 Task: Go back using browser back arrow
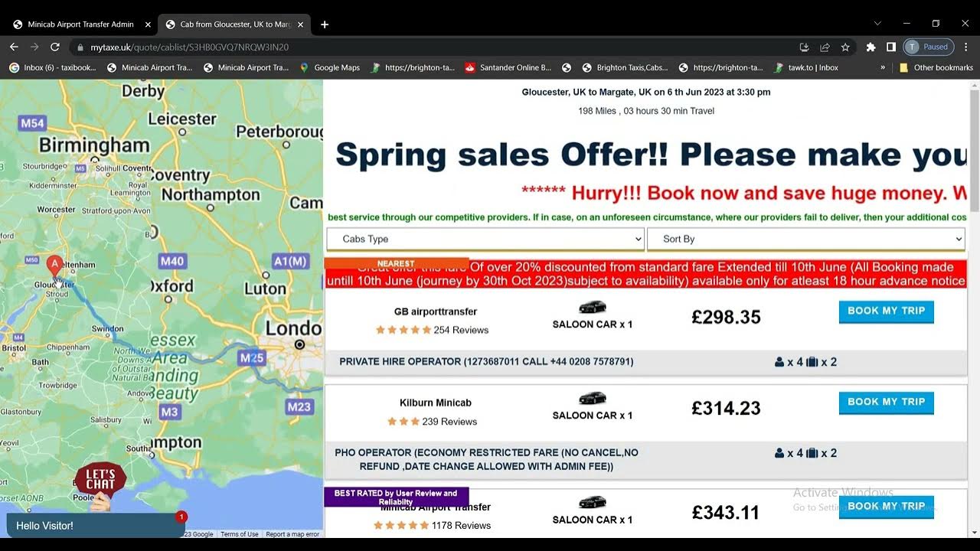coord(14,47)
